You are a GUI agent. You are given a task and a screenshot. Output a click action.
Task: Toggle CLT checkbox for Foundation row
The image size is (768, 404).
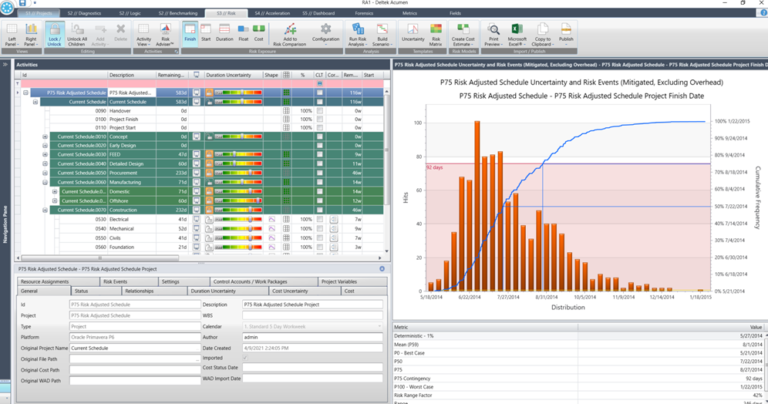319,247
